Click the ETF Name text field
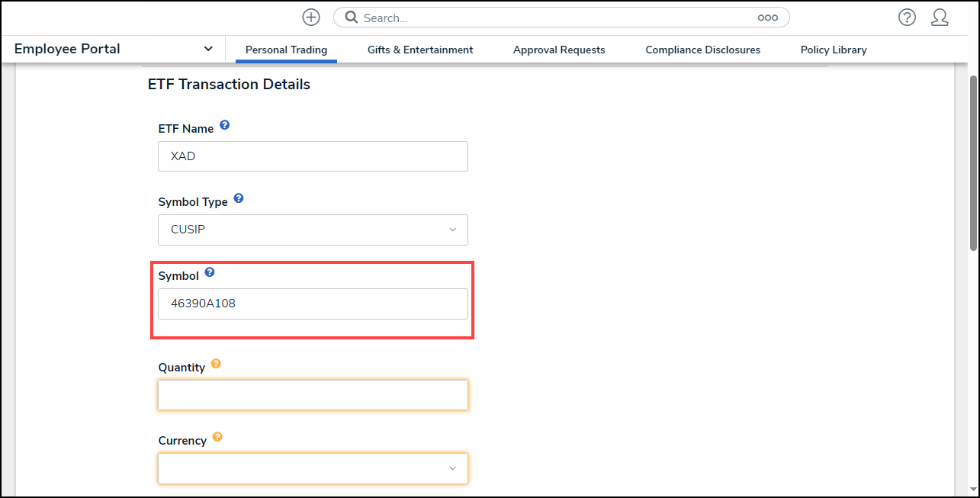Screen dimensions: 980x498 point(313,156)
